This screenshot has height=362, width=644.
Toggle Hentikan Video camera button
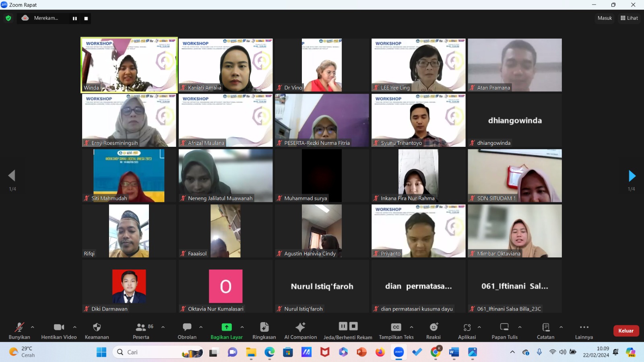click(59, 327)
